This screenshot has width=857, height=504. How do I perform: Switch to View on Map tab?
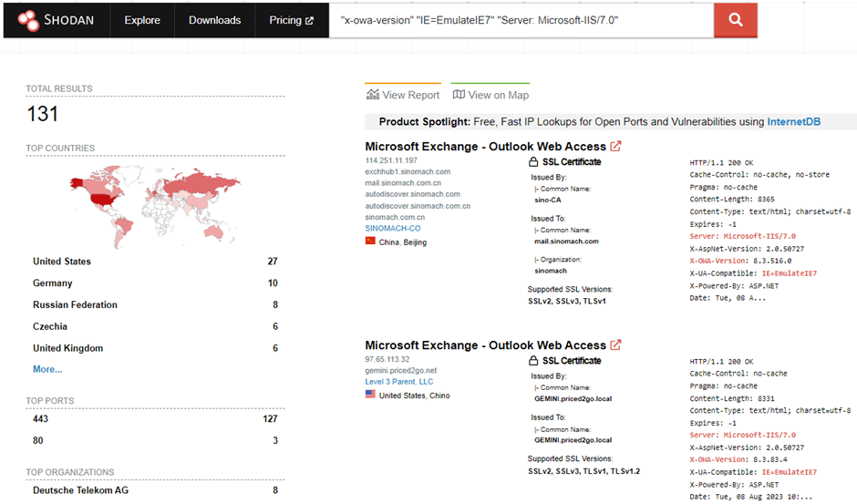click(490, 95)
